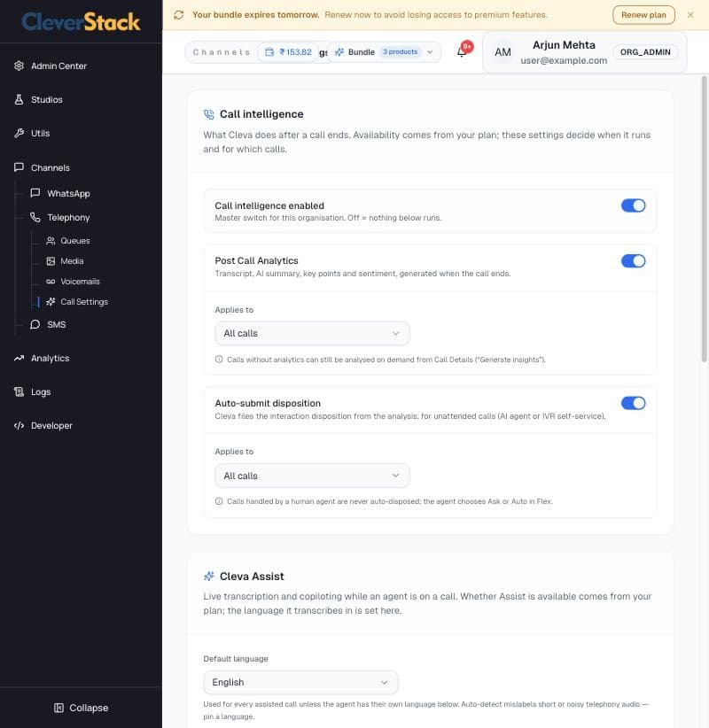
Task: Click the user@example.com email text
Action: [564, 60]
